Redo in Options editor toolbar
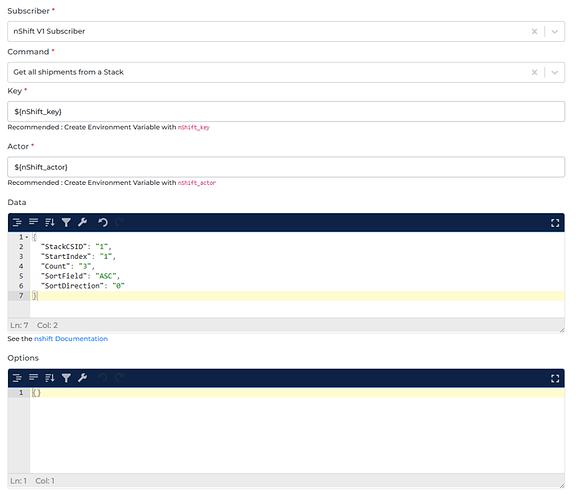This screenshot has height=500, width=579. 119,378
